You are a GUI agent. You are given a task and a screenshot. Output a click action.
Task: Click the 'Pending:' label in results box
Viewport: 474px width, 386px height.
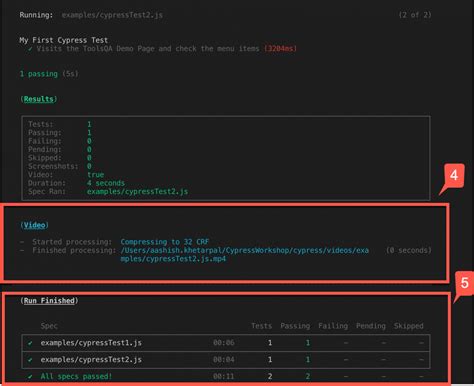click(45, 149)
